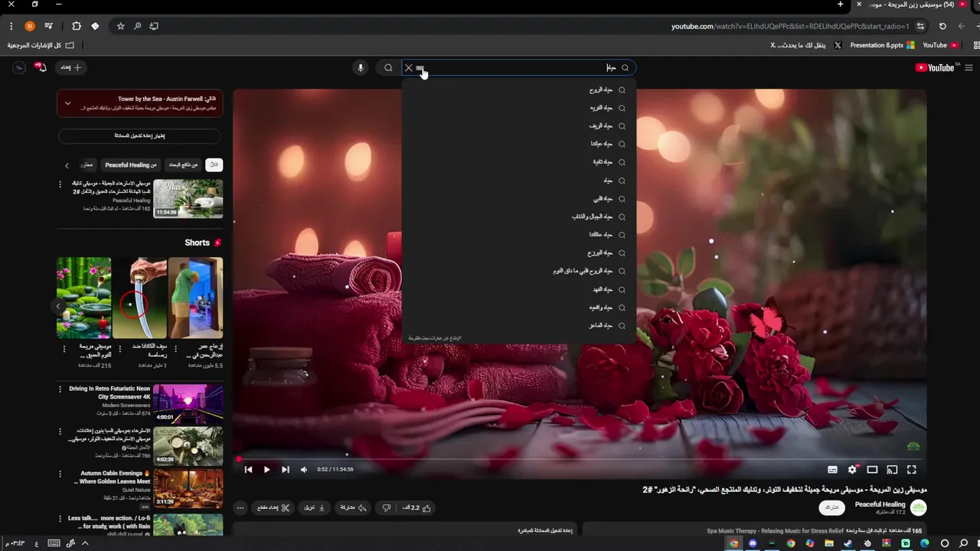The height and width of the screenshot is (551, 980).
Task: Mute the video volume speaker icon
Action: point(304,469)
